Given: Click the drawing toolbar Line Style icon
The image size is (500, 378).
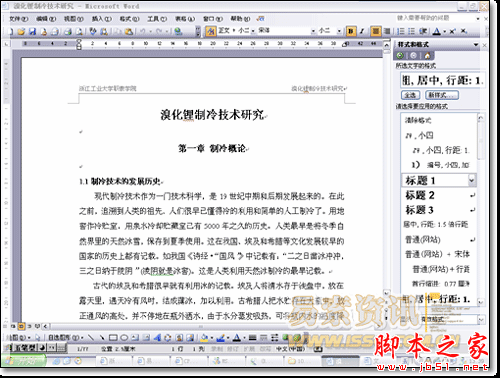Looking at the screenshot, I should click(x=253, y=338).
